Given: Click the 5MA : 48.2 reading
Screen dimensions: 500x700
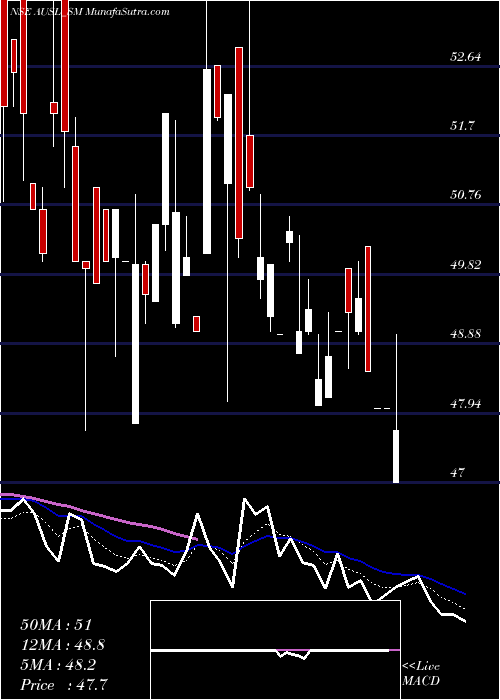Looking at the screenshot, I should (x=58, y=665).
